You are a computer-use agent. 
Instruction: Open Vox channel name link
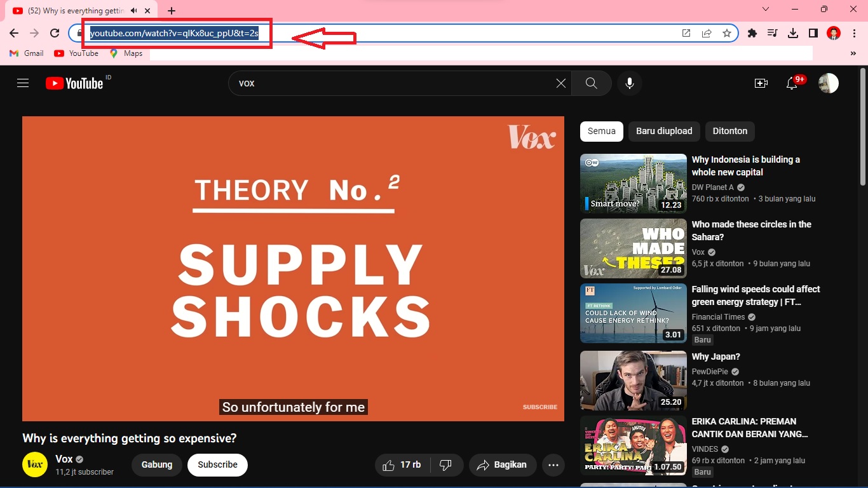[x=64, y=459]
